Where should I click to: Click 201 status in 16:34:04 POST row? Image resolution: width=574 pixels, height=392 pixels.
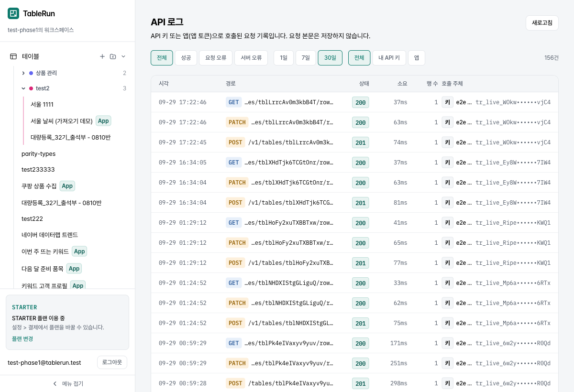click(x=361, y=203)
